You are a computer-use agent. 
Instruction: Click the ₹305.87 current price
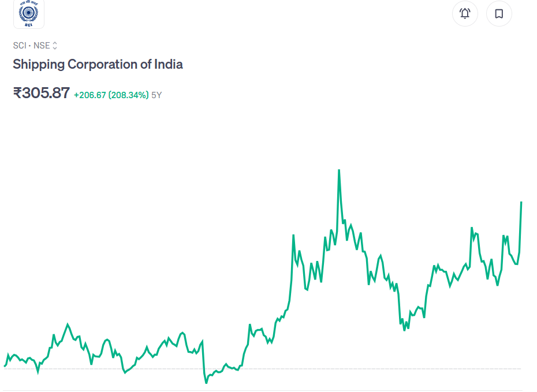point(42,93)
